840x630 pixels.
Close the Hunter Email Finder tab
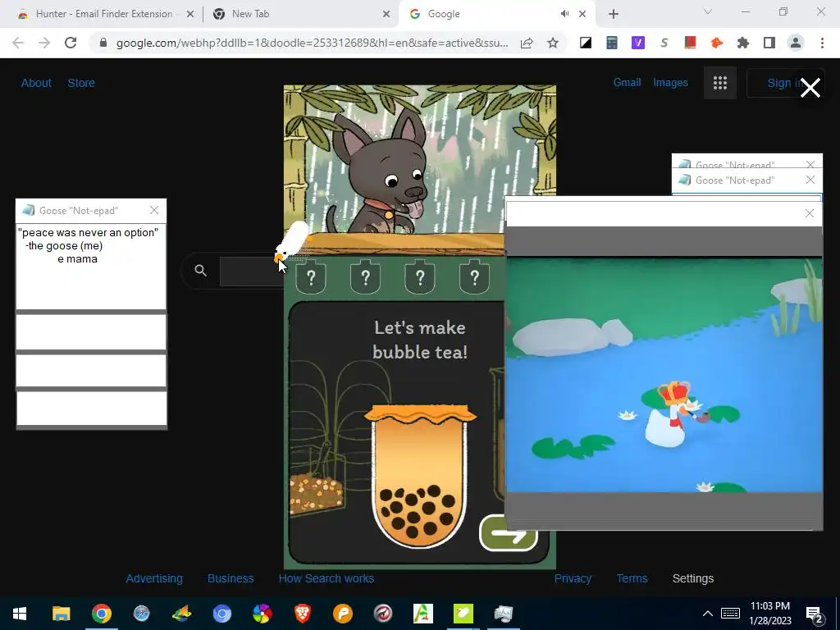[189, 14]
